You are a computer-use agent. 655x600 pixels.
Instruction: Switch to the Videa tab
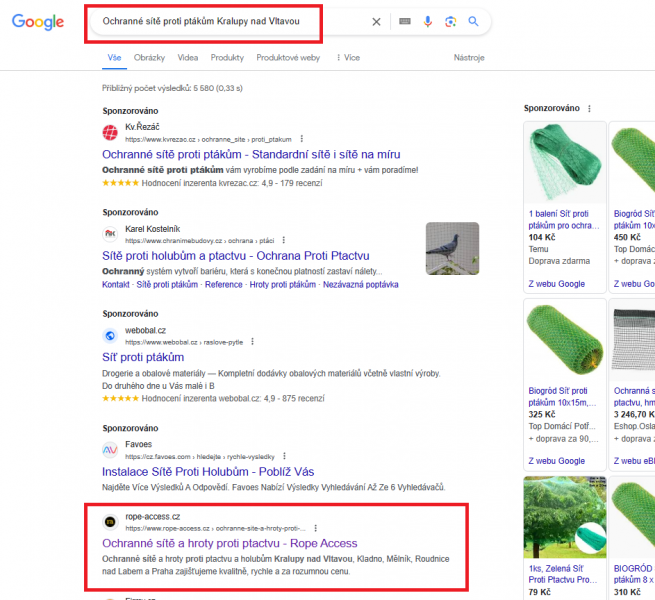tap(188, 58)
